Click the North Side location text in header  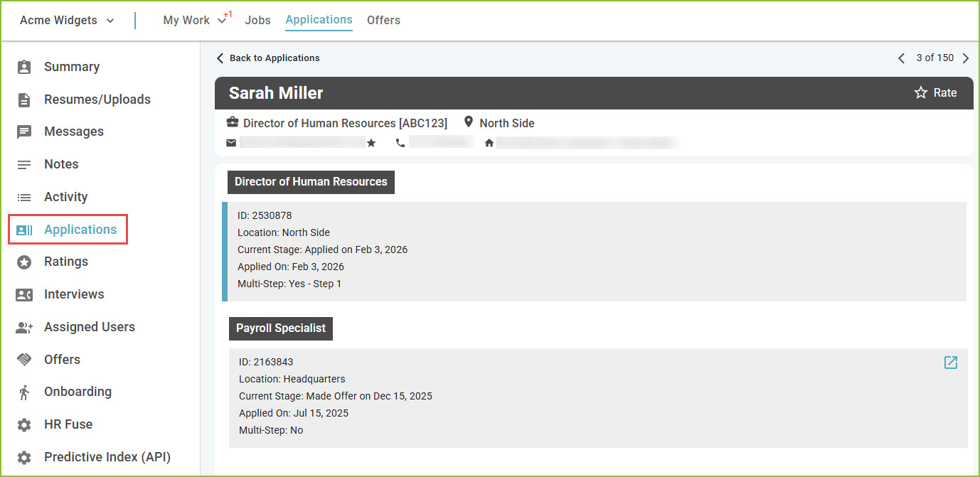pos(507,123)
